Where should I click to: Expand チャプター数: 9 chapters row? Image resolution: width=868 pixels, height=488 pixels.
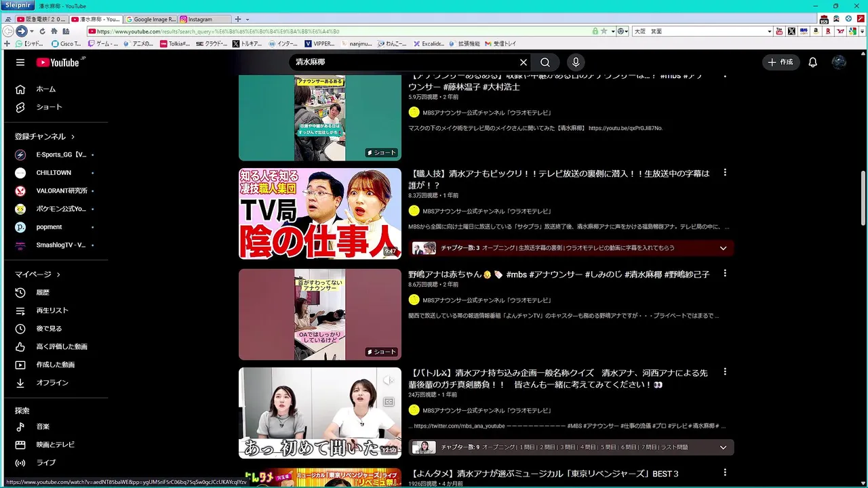pyautogui.click(x=572, y=447)
